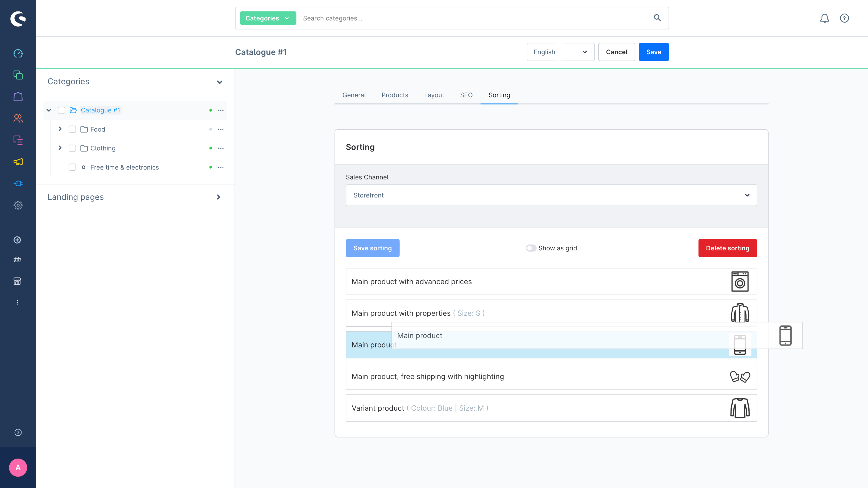
Task: Switch to the Products tab
Action: pyautogui.click(x=395, y=95)
